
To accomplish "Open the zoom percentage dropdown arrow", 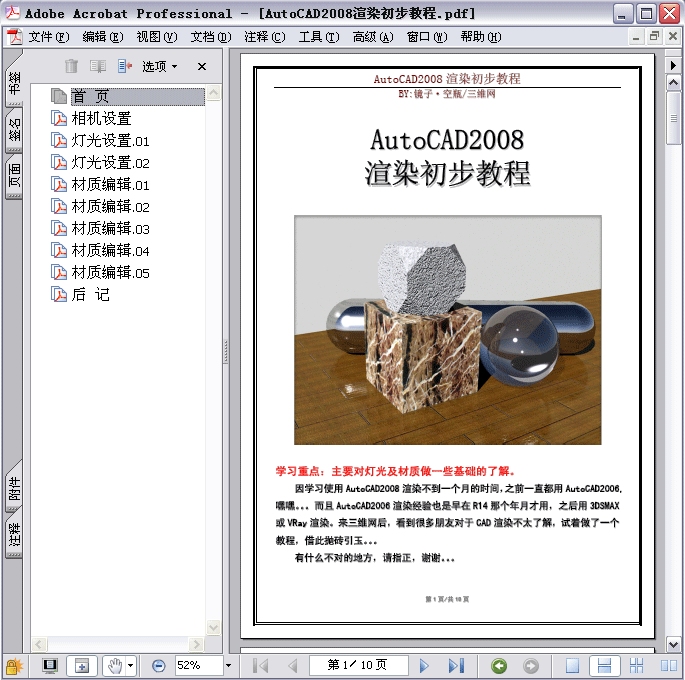I will point(228,666).
